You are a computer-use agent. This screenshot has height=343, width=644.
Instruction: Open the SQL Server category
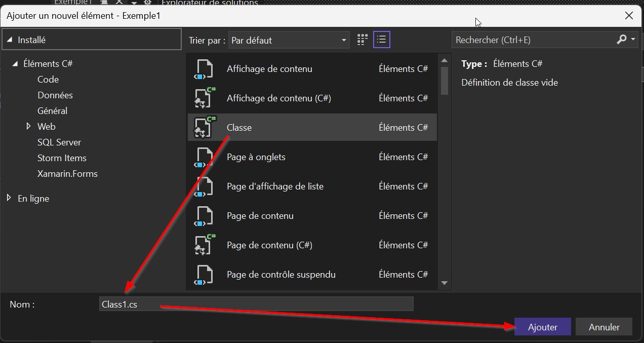point(59,142)
